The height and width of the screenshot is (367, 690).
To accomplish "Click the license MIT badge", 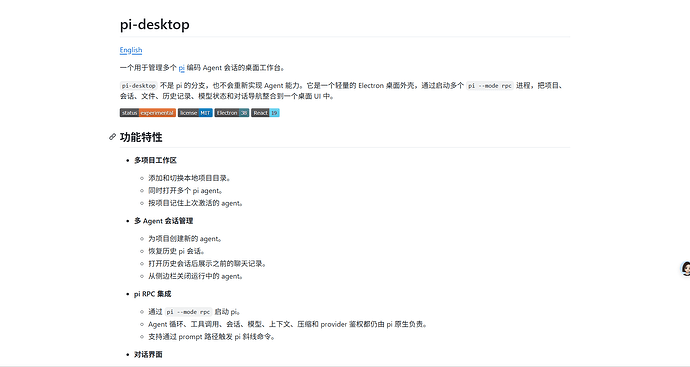I will click(195, 113).
